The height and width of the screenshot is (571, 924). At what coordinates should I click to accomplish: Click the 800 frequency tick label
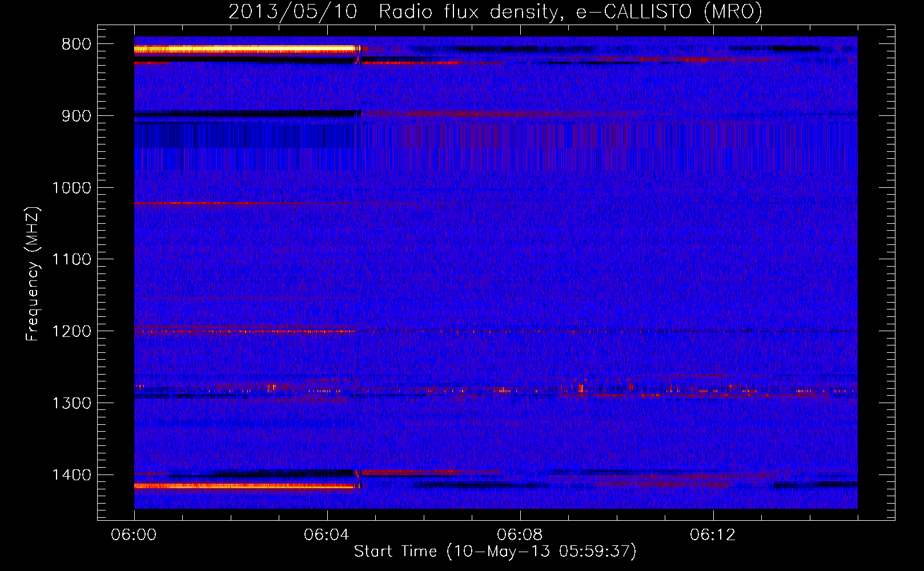click(x=76, y=45)
